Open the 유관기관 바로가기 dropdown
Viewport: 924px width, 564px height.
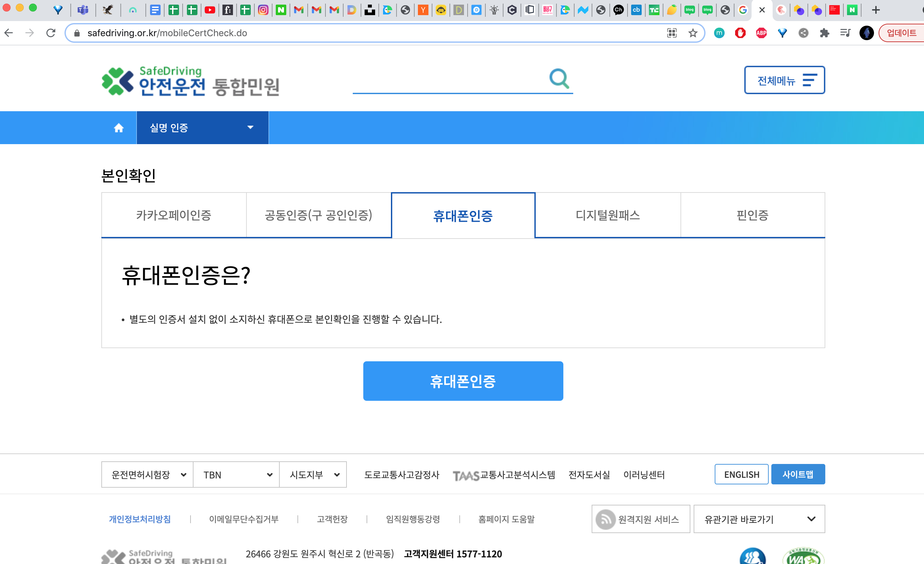coord(759,519)
